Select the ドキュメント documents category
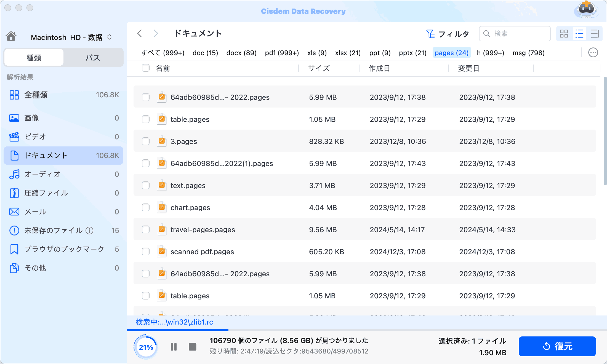This screenshot has height=364, width=607. [63, 156]
